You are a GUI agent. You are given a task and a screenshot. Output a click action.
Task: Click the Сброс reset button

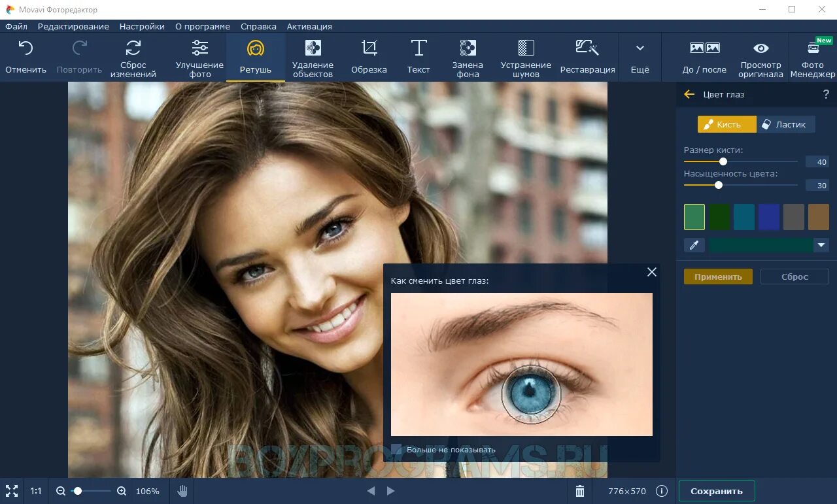[x=794, y=277]
